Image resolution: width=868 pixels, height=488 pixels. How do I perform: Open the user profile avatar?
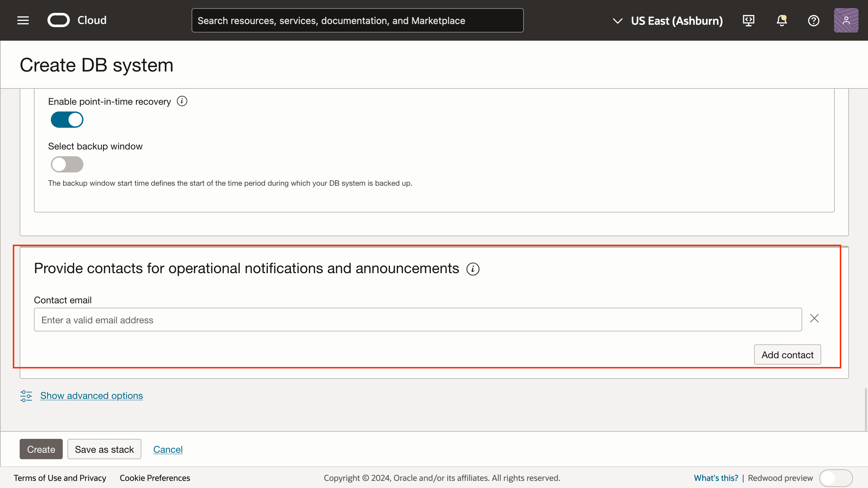click(x=846, y=20)
